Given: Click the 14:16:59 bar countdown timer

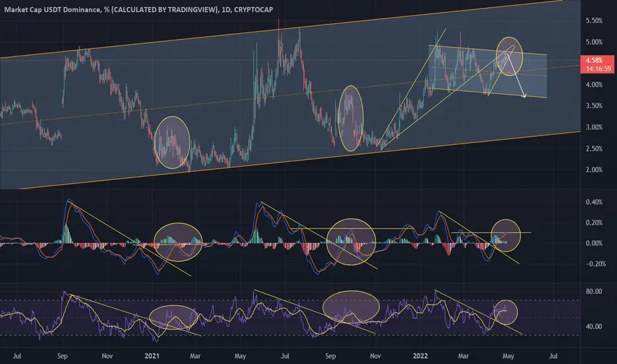Looking at the screenshot, I should (598, 68).
